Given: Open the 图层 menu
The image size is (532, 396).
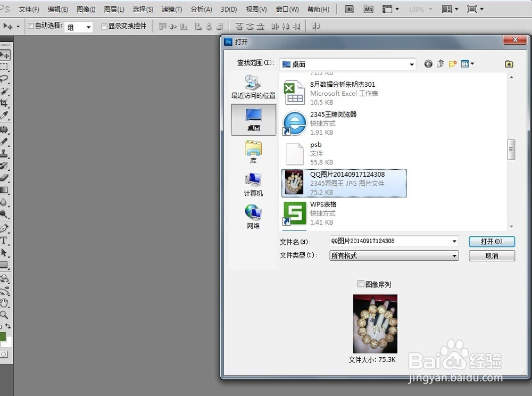Looking at the screenshot, I should coord(113,9).
